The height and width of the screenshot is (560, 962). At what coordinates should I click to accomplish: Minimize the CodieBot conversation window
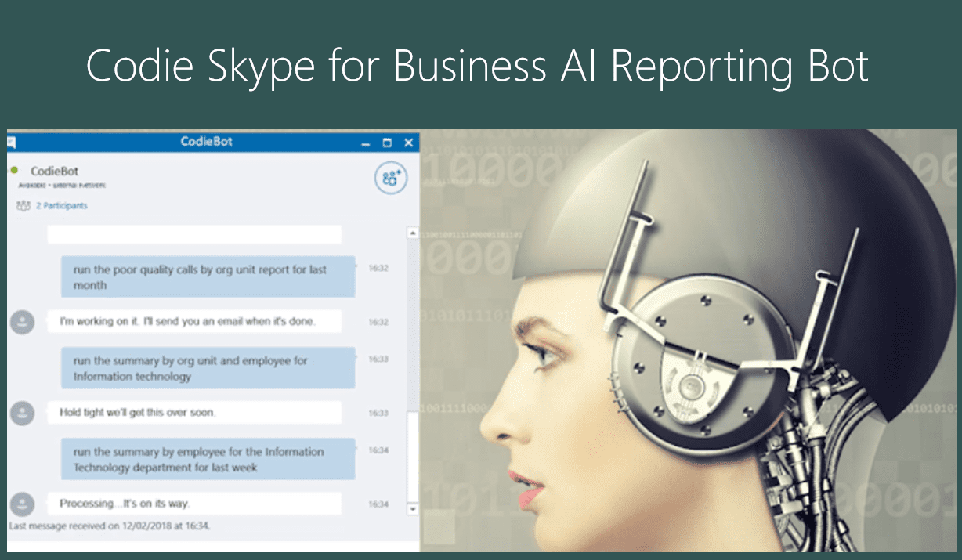(365, 143)
